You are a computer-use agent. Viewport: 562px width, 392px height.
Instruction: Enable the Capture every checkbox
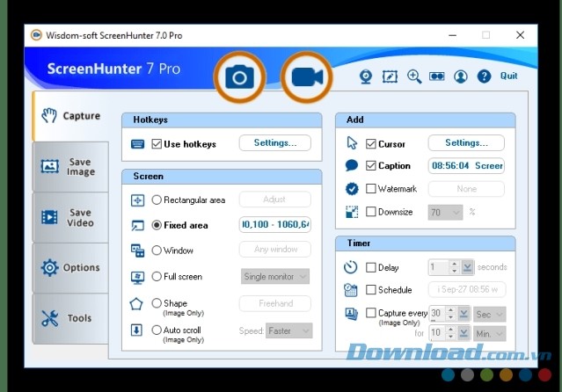(370, 313)
